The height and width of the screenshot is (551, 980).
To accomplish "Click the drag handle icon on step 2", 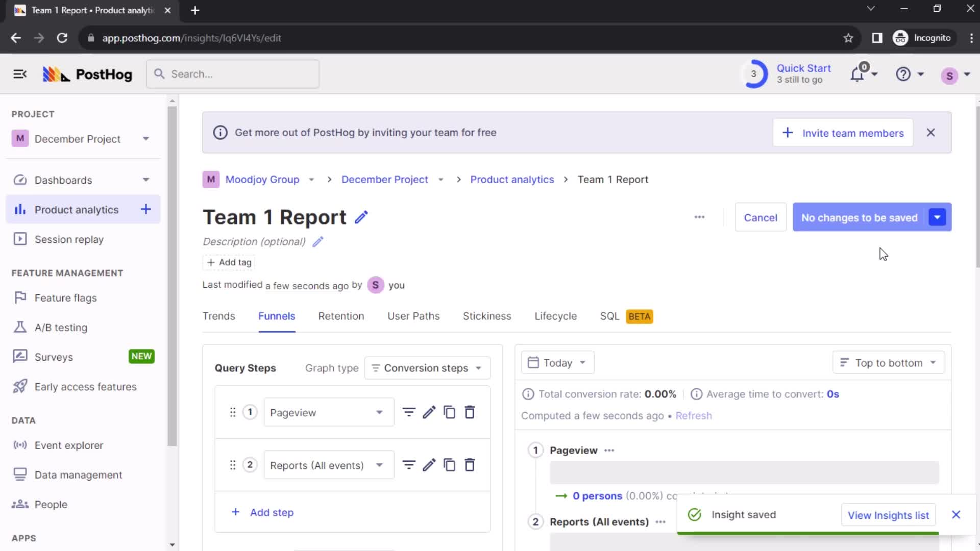I will (233, 465).
